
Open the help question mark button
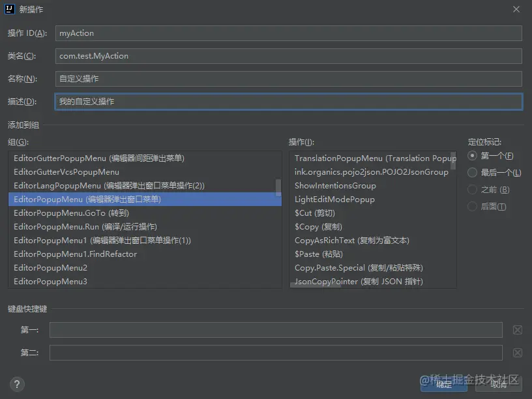pyautogui.click(x=17, y=384)
